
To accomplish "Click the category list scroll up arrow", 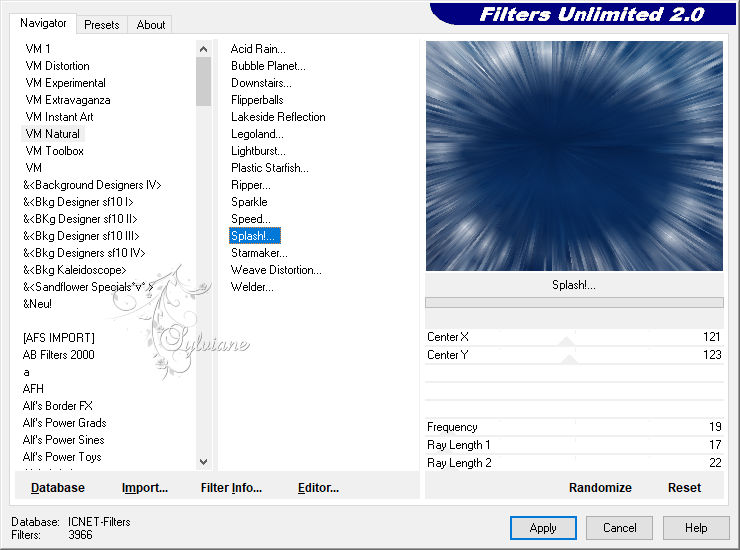I will click(x=203, y=49).
